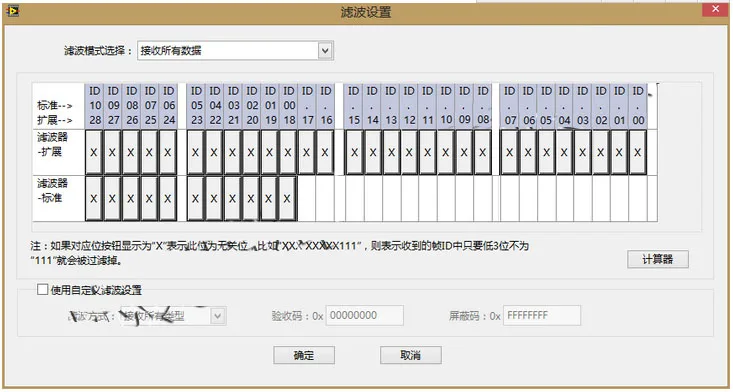Image resolution: width=733 pixels, height=392 pixels.
Task: Cancel with the 取消 button
Action: pyautogui.click(x=410, y=355)
